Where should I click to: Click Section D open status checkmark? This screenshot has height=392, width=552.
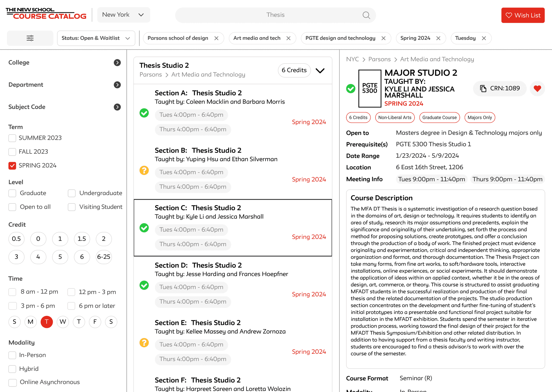coord(144,285)
